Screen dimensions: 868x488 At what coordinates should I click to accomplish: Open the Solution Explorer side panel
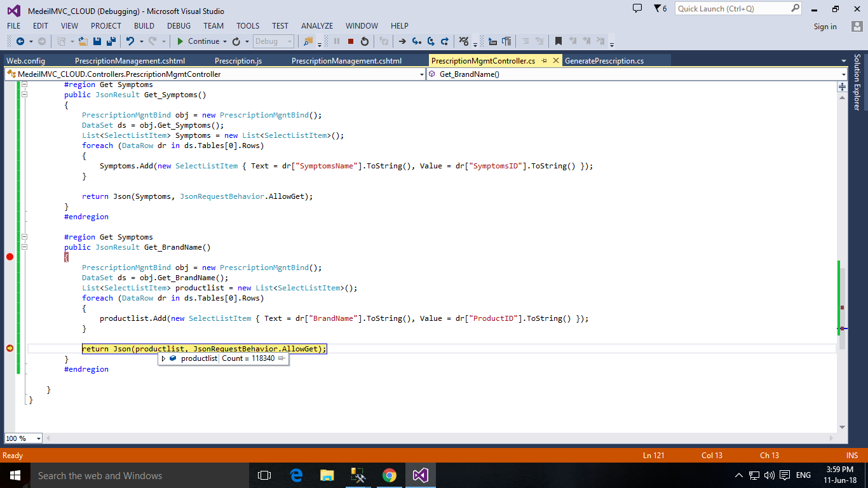857,82
